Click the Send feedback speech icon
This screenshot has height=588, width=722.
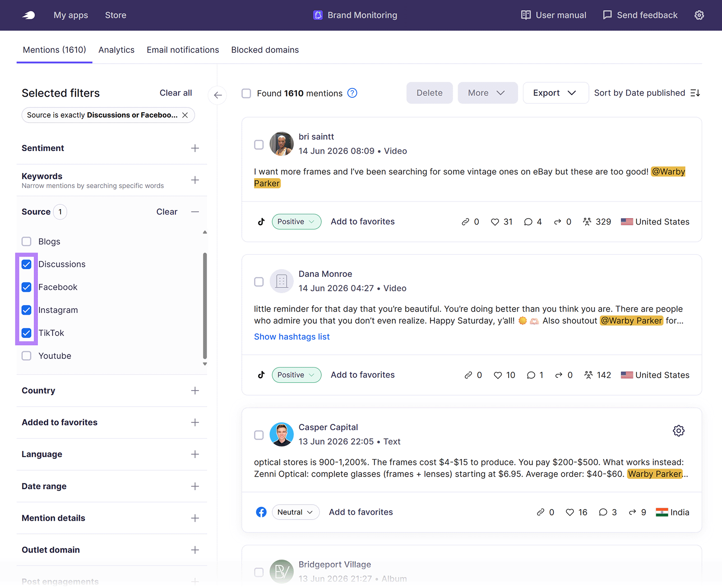(607, 15)
